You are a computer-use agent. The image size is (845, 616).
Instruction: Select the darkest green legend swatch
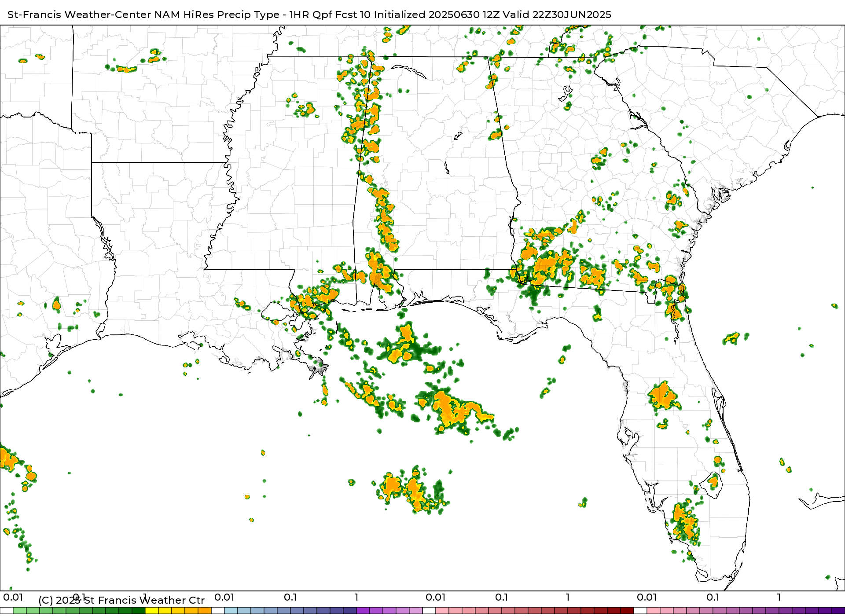tap(139, 611)
